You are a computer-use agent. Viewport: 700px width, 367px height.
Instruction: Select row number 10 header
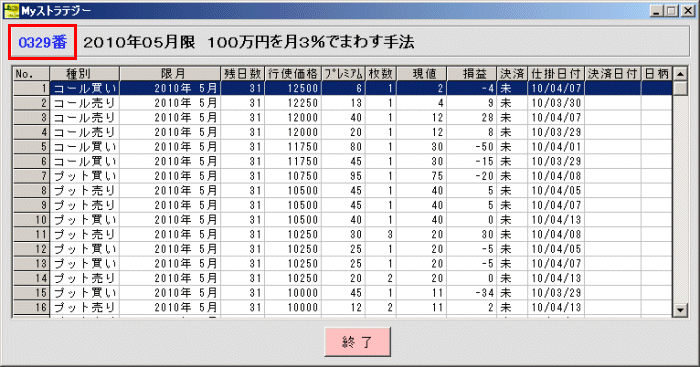31,220
